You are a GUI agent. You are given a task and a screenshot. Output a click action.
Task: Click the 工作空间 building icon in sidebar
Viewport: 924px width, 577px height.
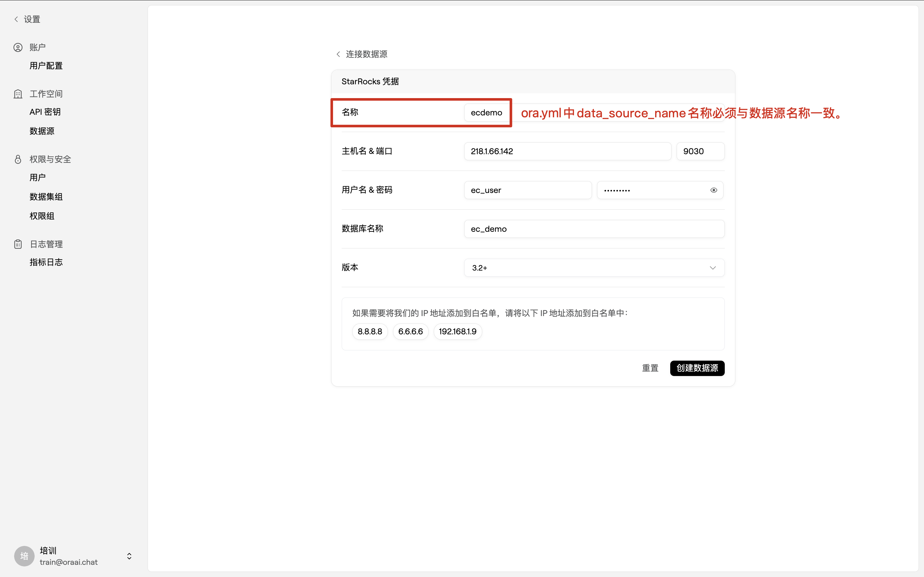[18, 94]
